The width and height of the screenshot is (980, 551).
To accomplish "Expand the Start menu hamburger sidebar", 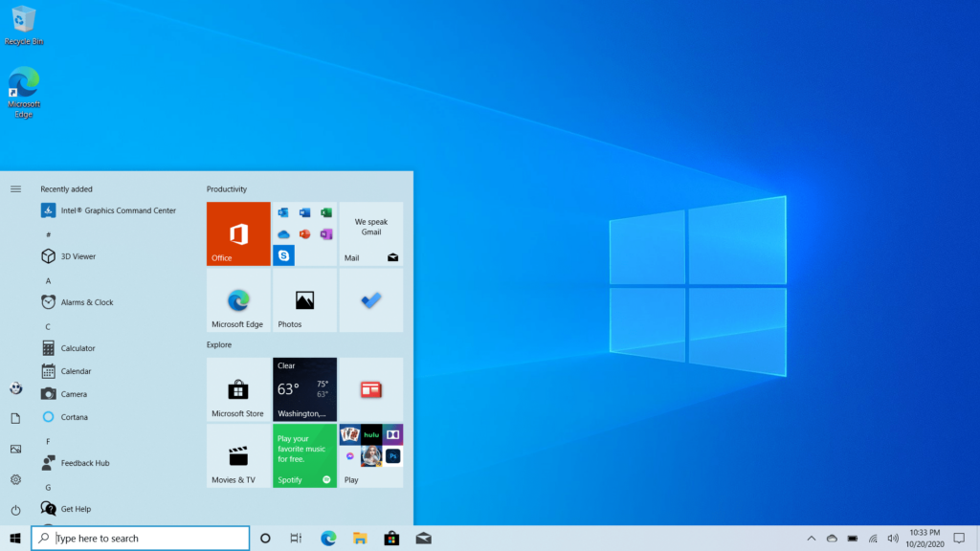I will pos(15,188).
